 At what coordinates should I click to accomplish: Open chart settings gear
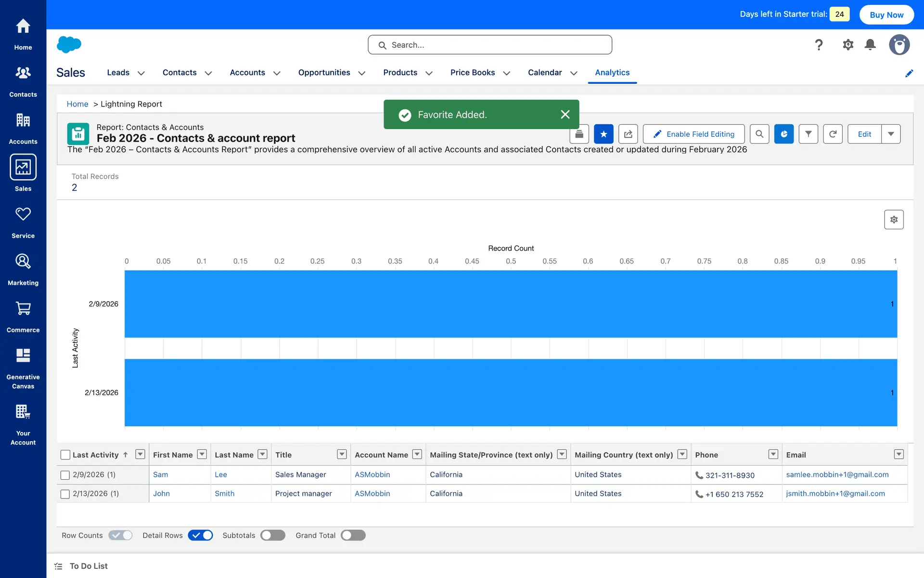point(894,220)
